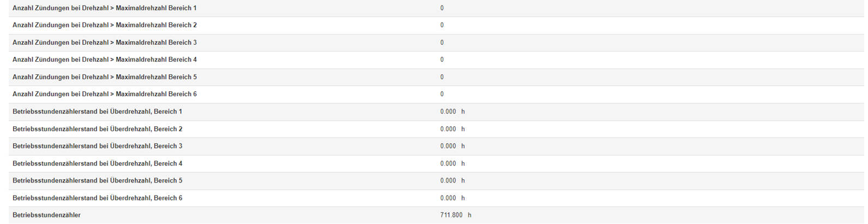The image size is (868, 224).
Task: Select the value 0 for Maximaldrehzahl Bereich 4
Action: [442, 60]
